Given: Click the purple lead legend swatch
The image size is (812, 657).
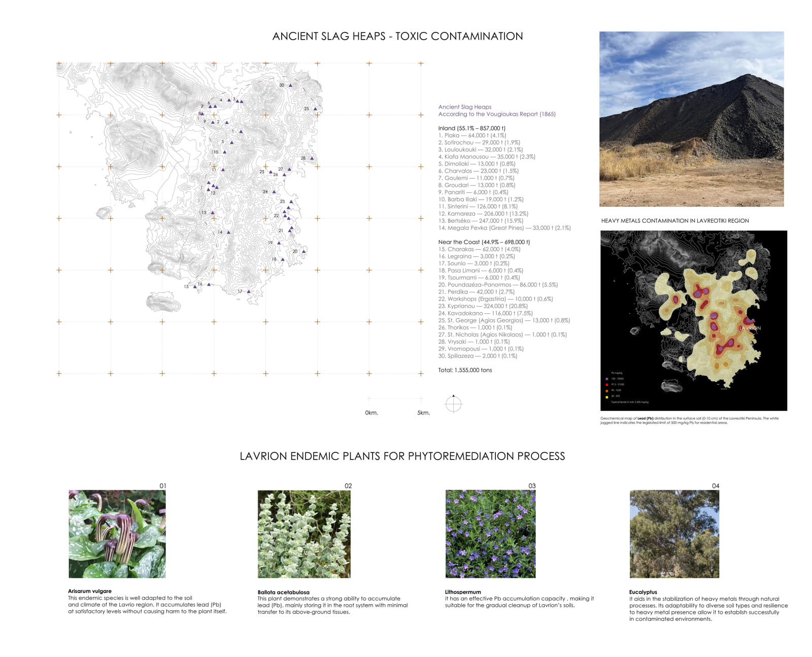Looking at the screenshot, I should coord(607,379).
